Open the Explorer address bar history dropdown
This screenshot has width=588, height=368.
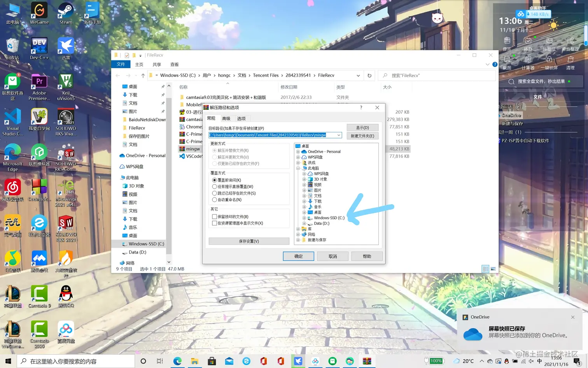pos(358,76)
